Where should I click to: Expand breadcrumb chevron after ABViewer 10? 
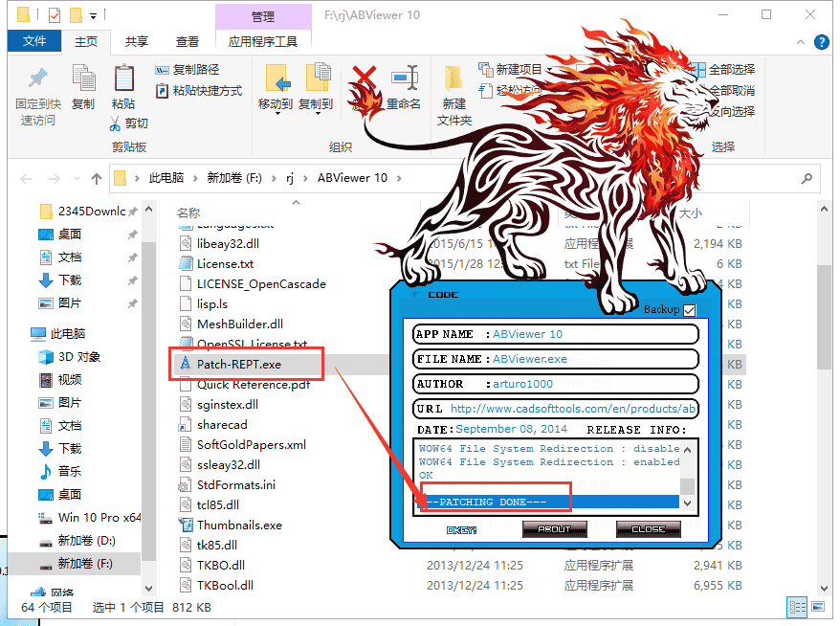pos(399,178)
